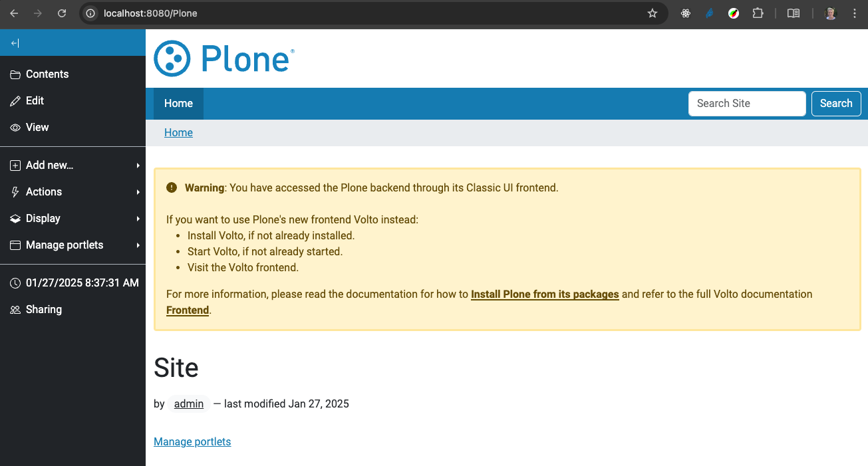The height and width of the screenshot is (466, 868).
Task: Open the Manage portlets submenu in sidebar
Action: pyautogui.click(x=72, y=245)
